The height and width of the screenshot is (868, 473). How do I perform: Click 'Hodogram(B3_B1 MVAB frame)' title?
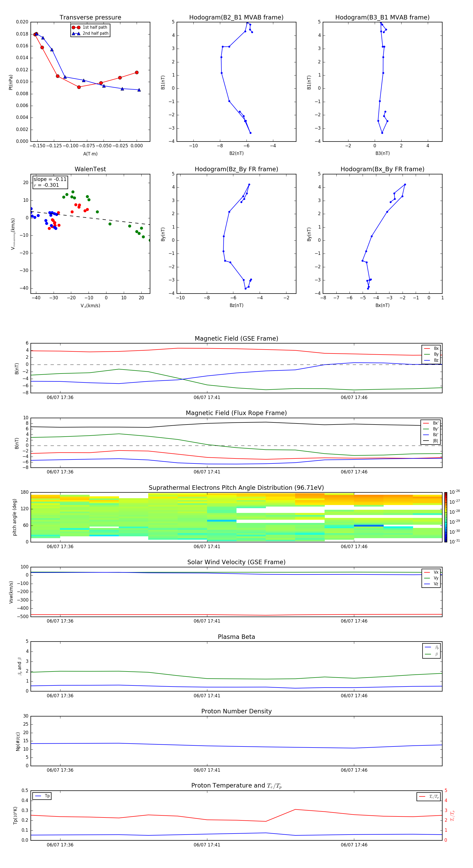point(382,18)
